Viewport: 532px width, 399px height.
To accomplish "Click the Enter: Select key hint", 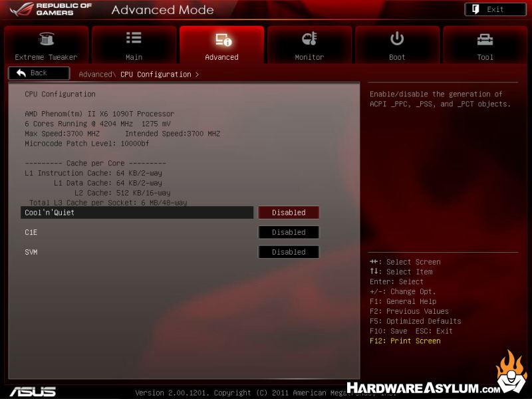I will (x=396, y=281).
